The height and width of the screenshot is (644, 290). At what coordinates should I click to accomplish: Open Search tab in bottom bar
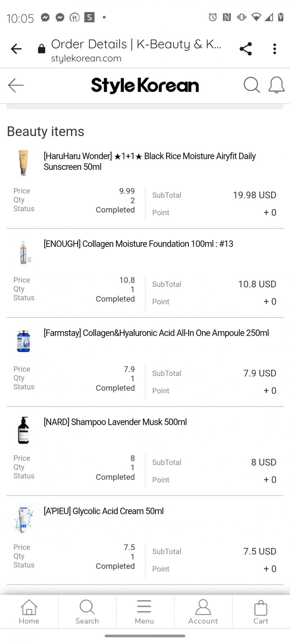[87, 612]
